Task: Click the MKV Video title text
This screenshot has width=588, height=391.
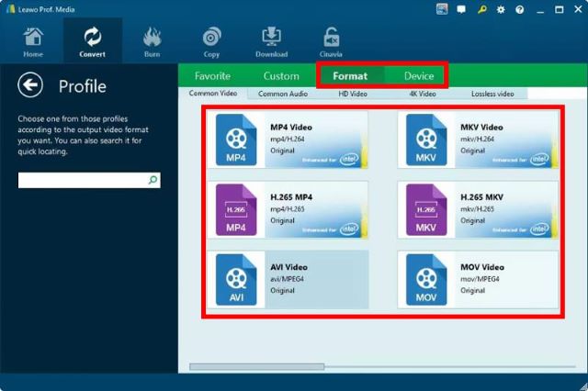Action: click(x=481, y=128)
